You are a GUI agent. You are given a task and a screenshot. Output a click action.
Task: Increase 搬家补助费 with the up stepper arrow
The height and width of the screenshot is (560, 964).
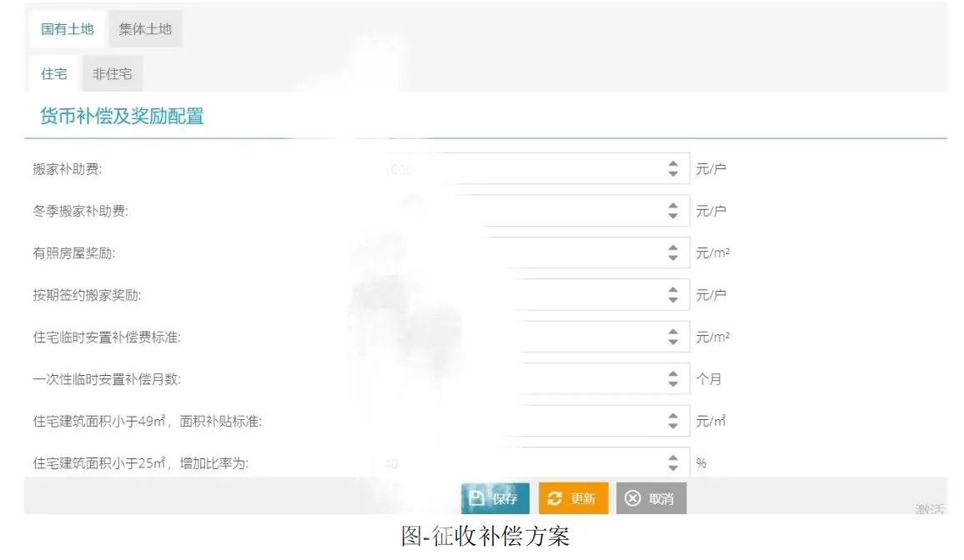pos(672,163)
